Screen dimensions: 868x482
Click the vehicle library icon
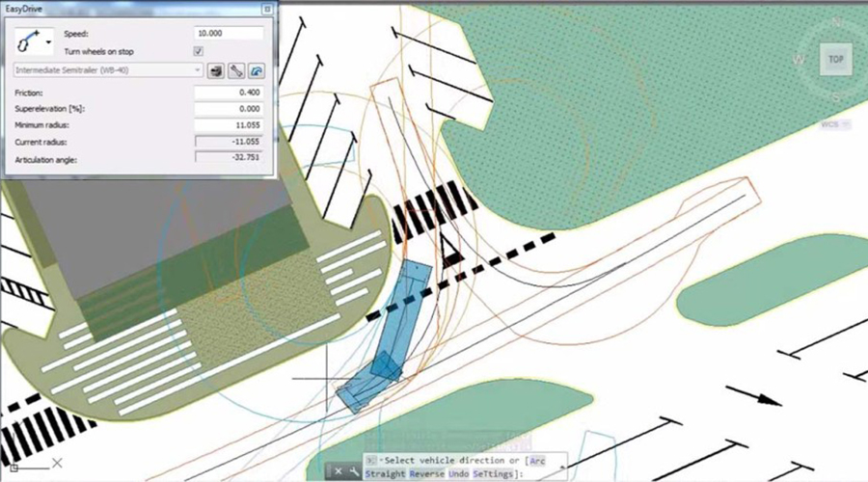tap(216, 70)
